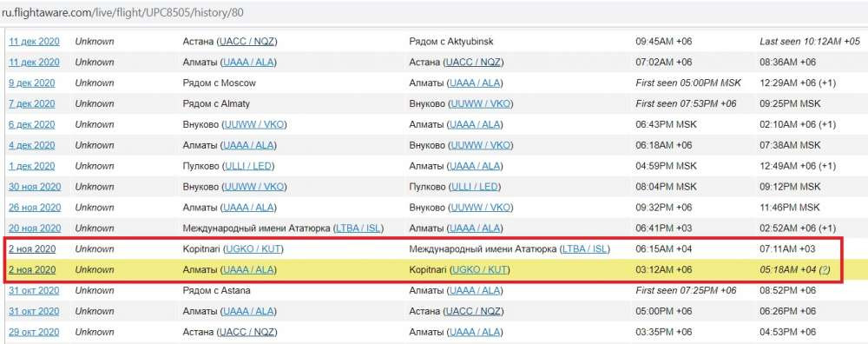This screenshot has height=344, width=868.
Task: Open the 7 дек 2020 flight date link
Action: pos(31,103)
